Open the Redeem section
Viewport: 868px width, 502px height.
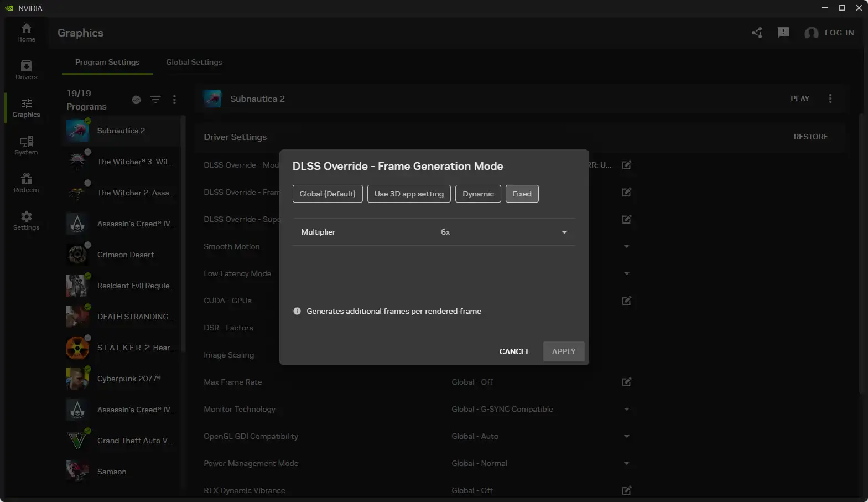coord(26,183)
